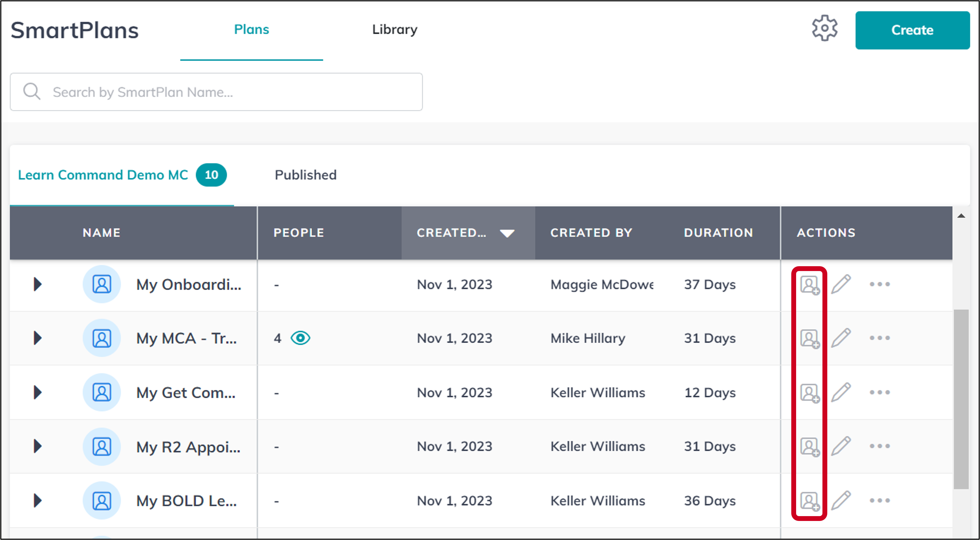Expand the My Get Com... row
Viewport: 980px width, 540px height.
pos(37,393)
